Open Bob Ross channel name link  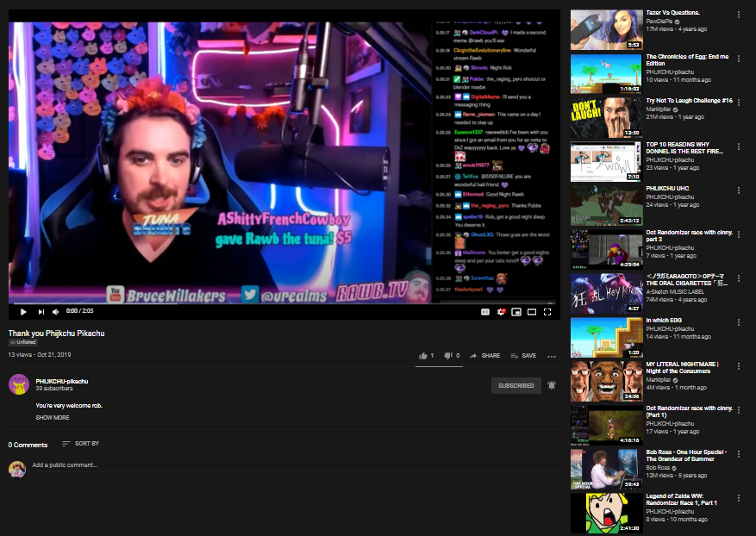[658, 468]
